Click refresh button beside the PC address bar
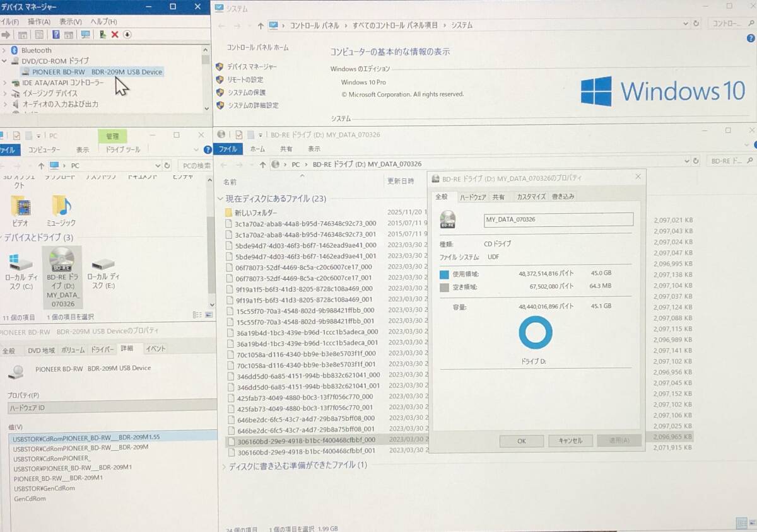 (x=167, y=166)
